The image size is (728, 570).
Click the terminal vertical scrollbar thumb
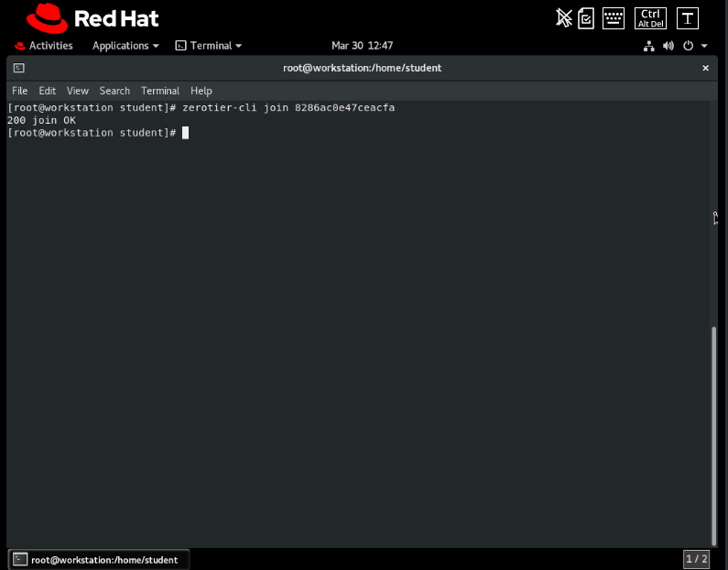tap(714, 435)
